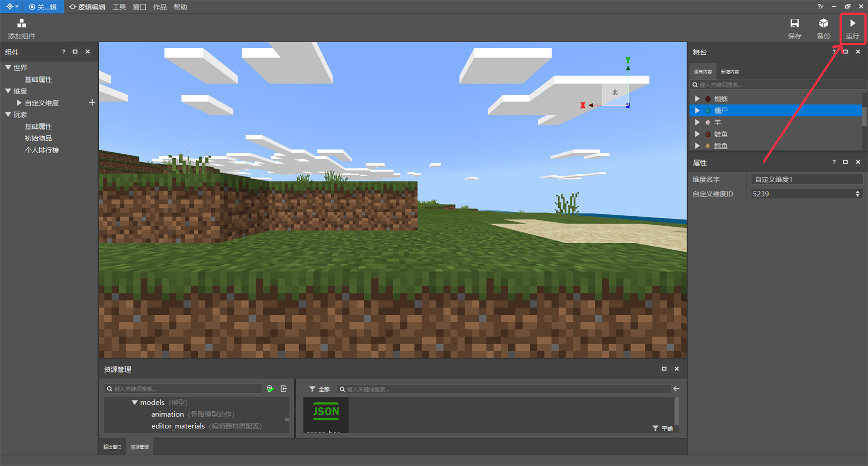The width and height of the screenshot is (868, 466).
Task: Click the green check refresh icon in 资源管理
Action: coord(270,389)
